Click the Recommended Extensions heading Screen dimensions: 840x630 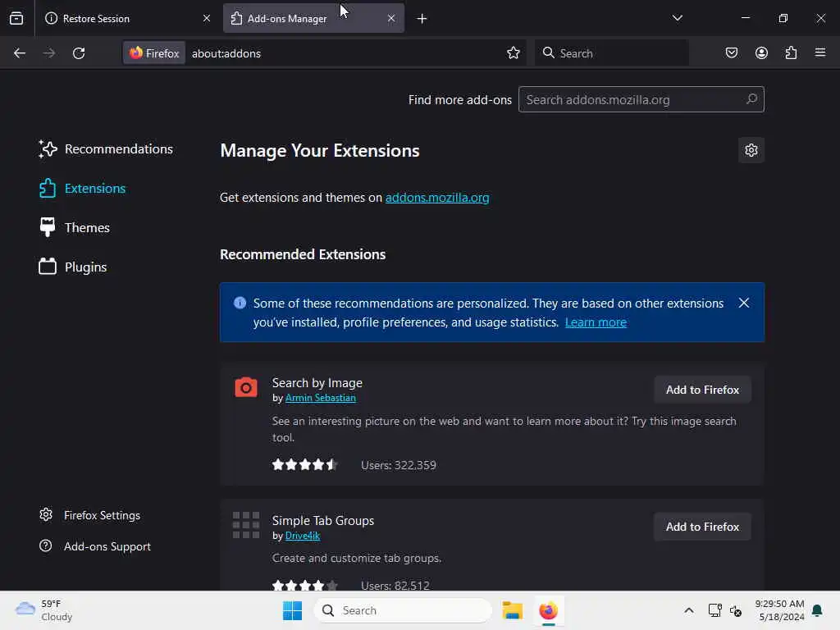coord(303,254)
